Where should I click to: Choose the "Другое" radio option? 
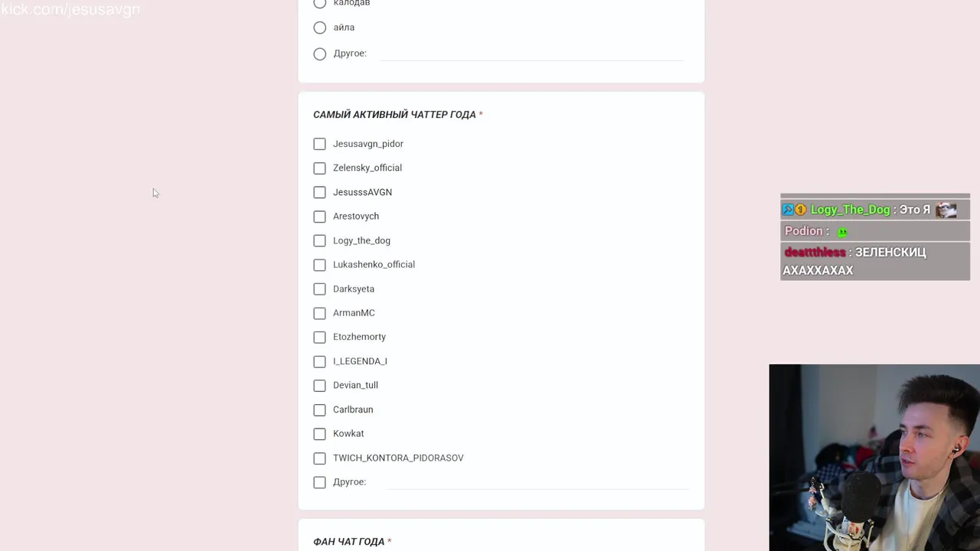click(x=320, y=54)
